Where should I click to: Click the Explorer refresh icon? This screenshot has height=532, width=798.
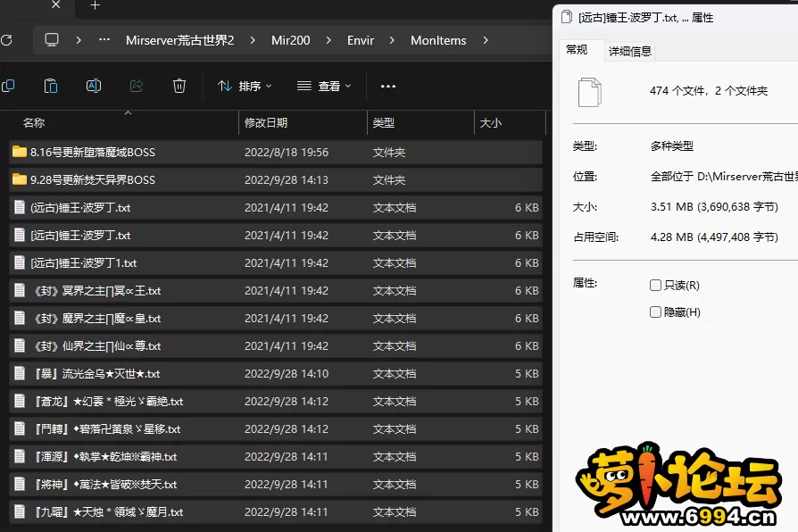click(x=6, y=40)
